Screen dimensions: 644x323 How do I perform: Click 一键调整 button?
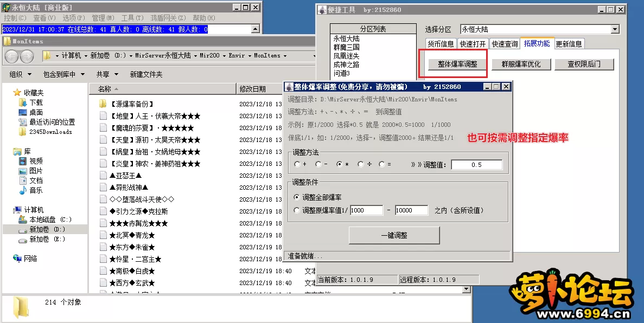point(394,235)
